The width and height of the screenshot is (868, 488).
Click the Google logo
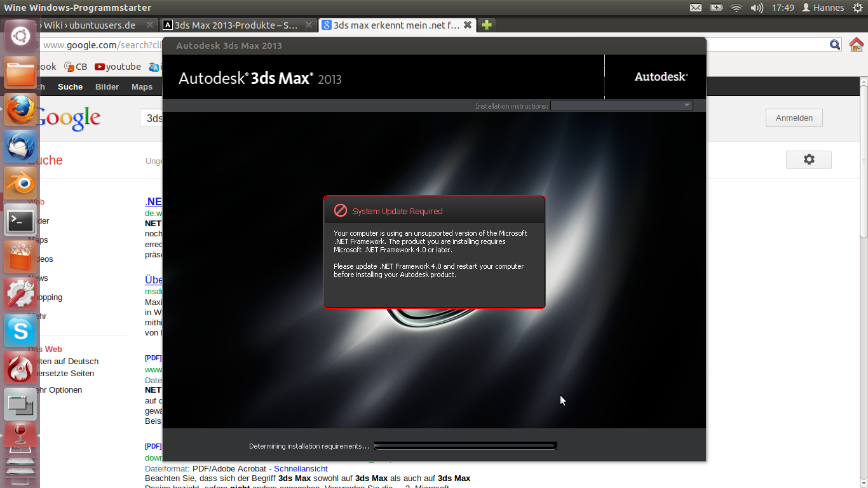click(69, 118)
